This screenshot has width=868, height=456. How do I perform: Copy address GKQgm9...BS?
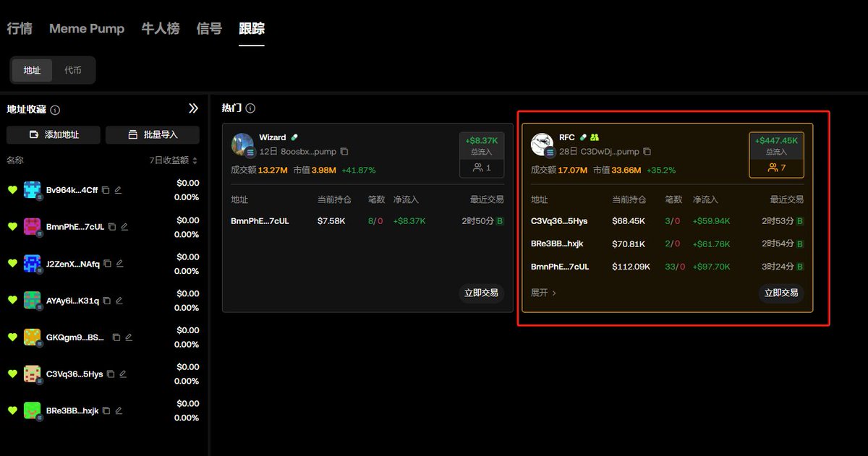[x=117, y=337]
